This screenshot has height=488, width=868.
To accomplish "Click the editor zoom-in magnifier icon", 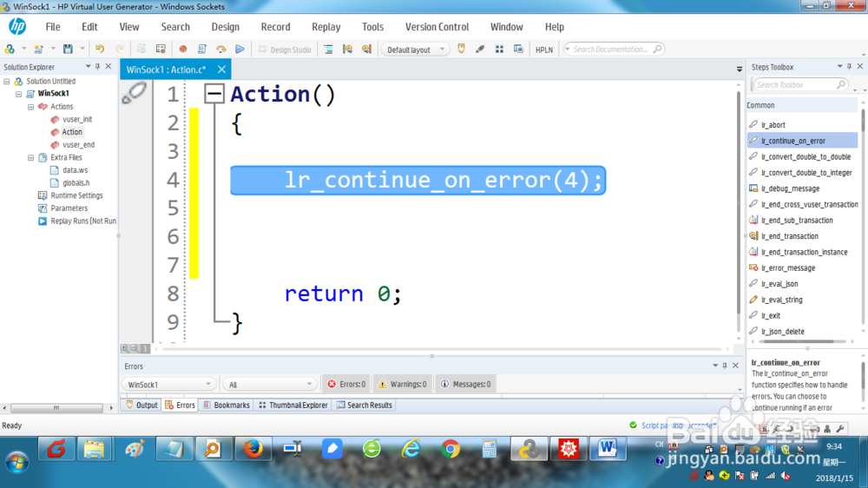I will 124,348.
